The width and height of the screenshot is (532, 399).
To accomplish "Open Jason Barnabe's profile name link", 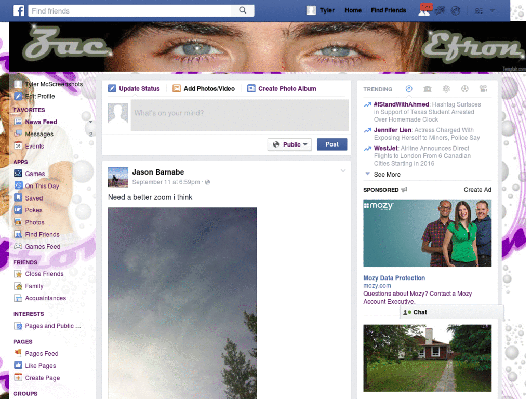I will tap(158, 172).
